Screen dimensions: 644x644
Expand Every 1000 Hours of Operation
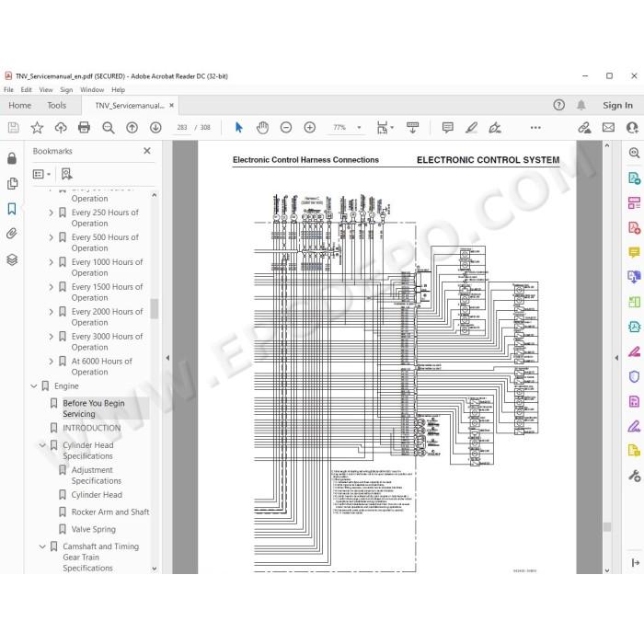click(x=51, y=262)
